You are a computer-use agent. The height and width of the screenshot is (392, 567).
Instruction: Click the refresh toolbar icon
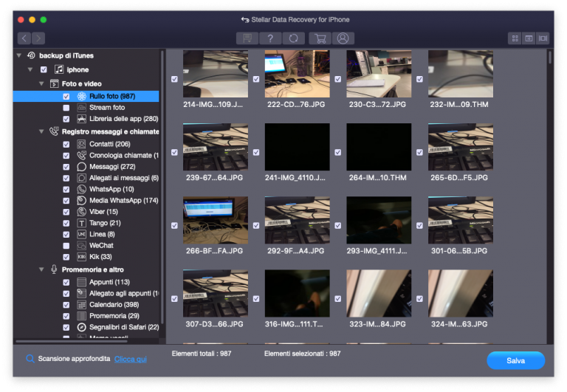(x=293, y=38)
